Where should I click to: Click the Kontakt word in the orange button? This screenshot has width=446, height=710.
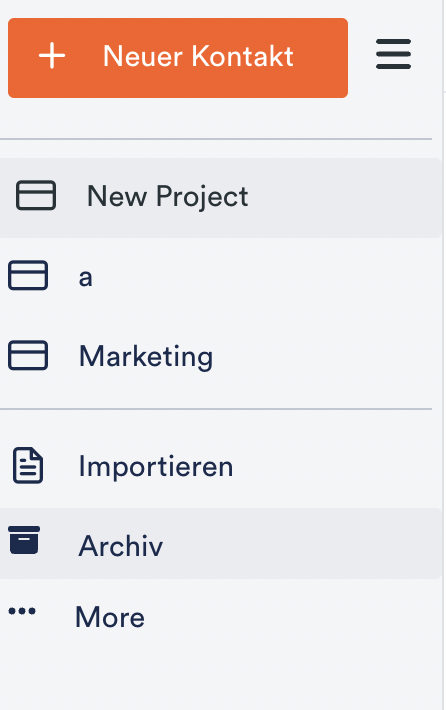(x=243, y=56)
